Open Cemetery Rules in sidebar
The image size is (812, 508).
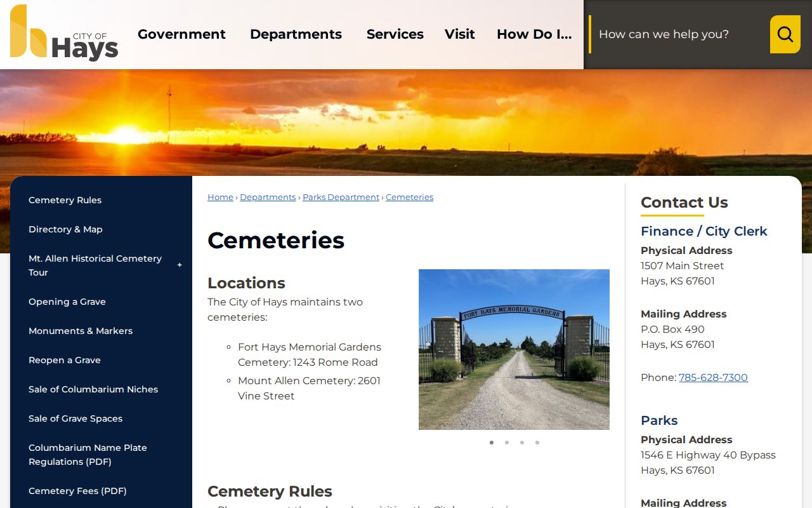65,200
